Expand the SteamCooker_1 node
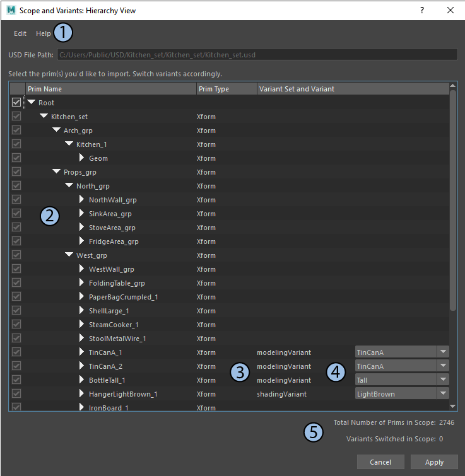The image size is (465, 476). pyautogui.click(x=81, y=324)
